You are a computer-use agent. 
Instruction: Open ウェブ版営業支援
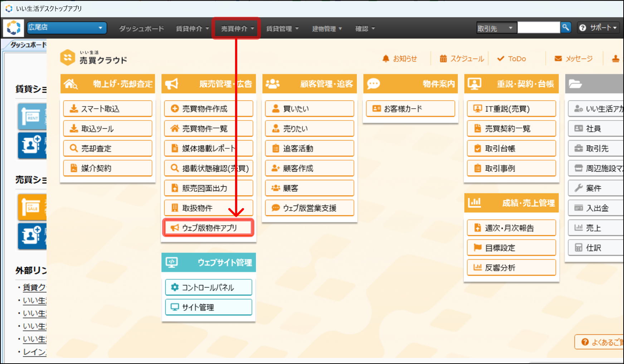tap(309, 208)
